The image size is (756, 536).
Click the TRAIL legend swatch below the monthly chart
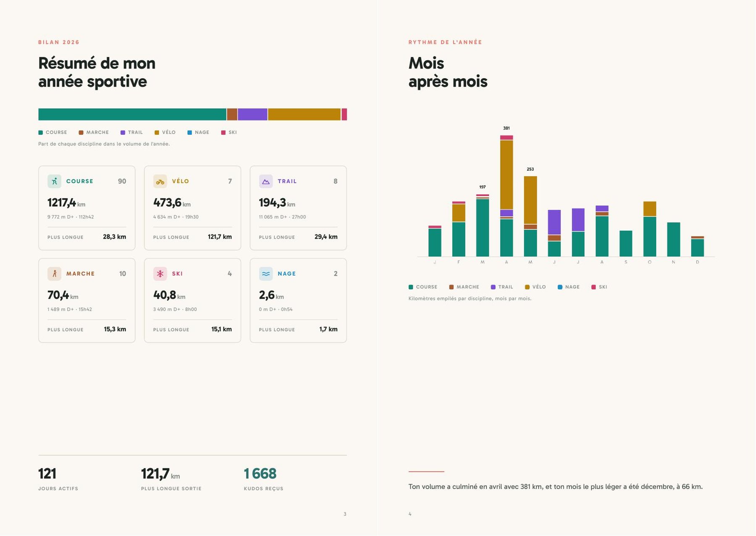[493, 287]
